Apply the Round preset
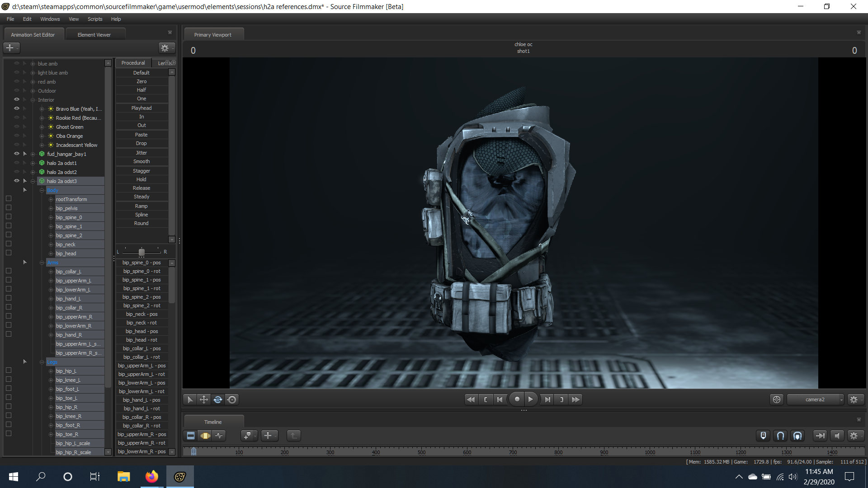Image resolution: width=868 pixels, height=488 pixels. pos(142,223)
